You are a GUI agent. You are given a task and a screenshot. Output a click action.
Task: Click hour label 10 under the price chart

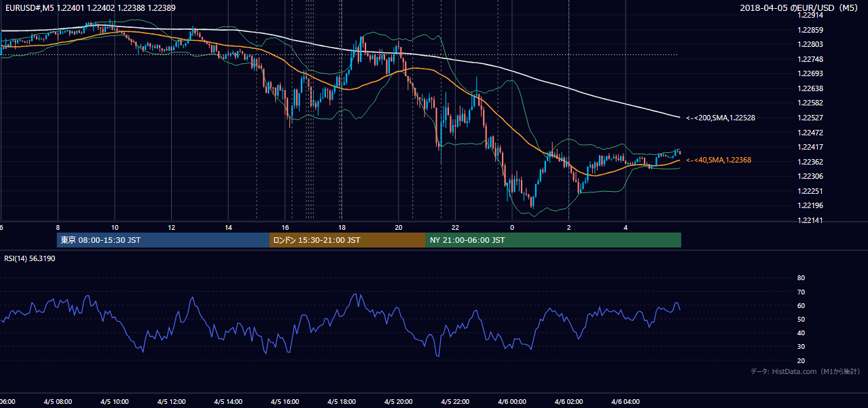[115, 228]
